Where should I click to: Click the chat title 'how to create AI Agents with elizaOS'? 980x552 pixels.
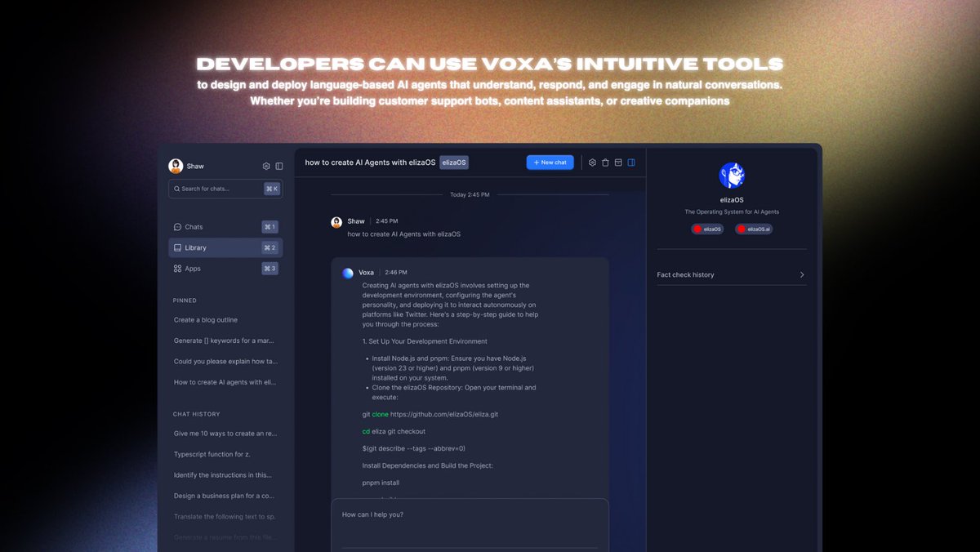[370, 162]
